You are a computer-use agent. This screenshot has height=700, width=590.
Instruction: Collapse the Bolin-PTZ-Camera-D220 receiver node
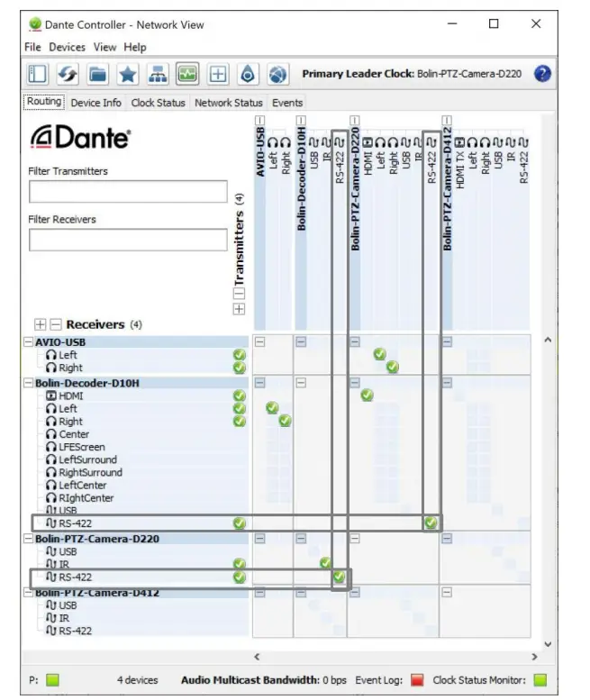click(x=28, y=539)
